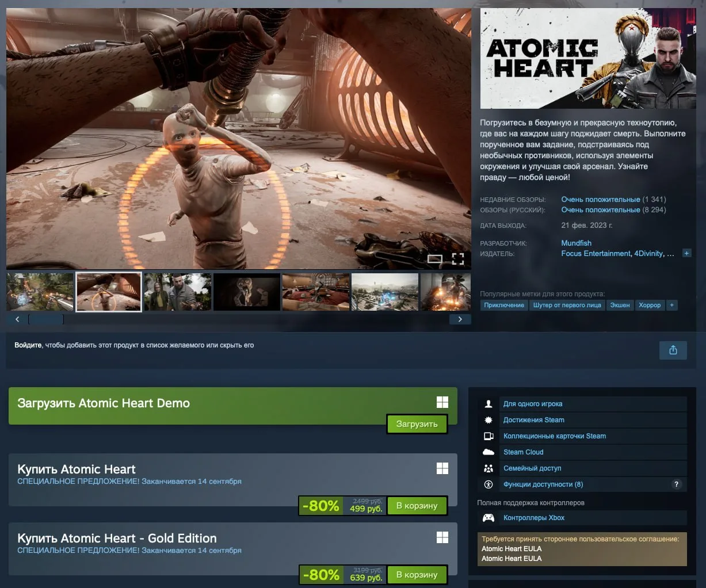Select the outdoor landscape thumbnail
The width and height of the screenshot is (706, 588).
point(385,292)
